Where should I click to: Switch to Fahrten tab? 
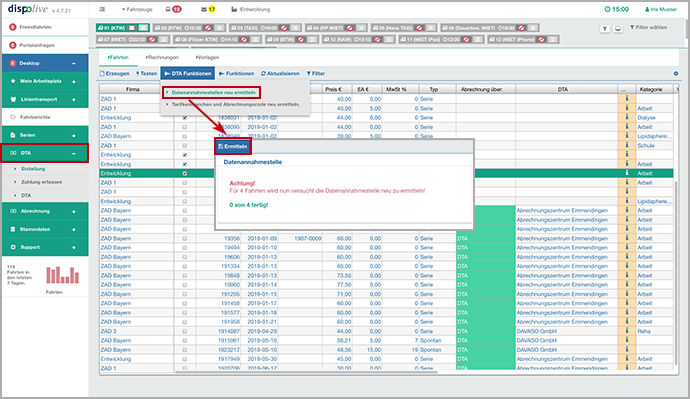pos(118,57)
